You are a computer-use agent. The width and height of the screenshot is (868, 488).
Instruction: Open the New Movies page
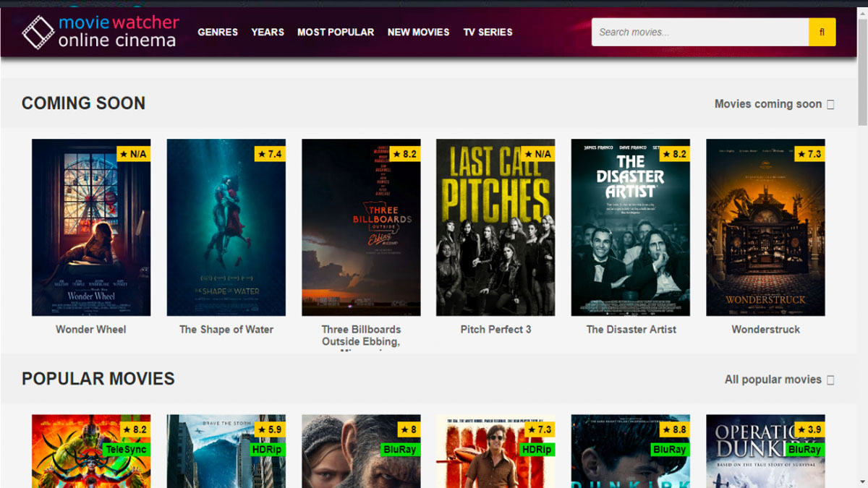coord(418,32)
